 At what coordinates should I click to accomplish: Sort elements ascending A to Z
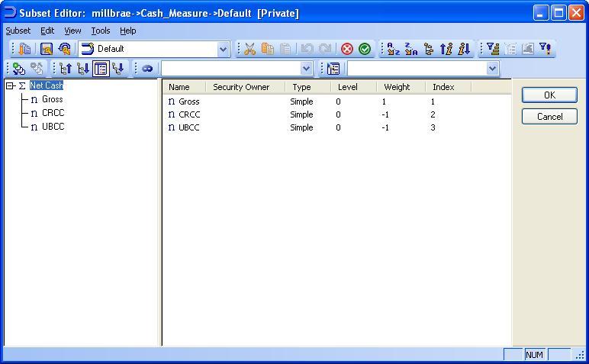pyautogui.click(x=394, y=49)
